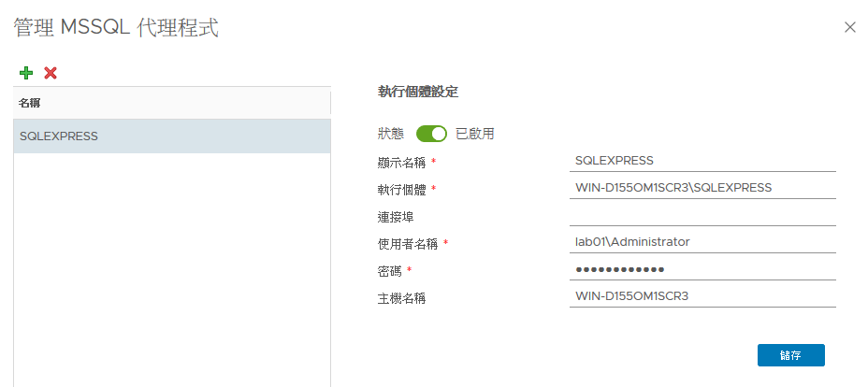
Task: Click the 執行個體設定 section heading
Action: coord(418,92)
